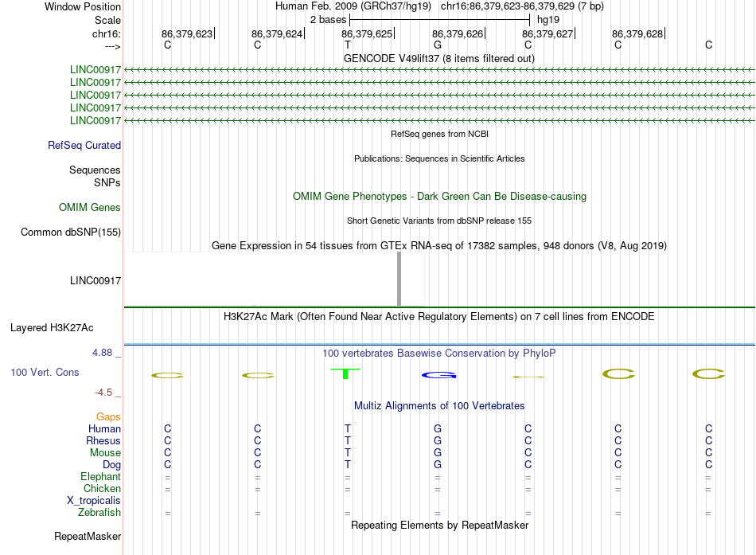This screenshot has height=555, width=756.
Task: Click the H3K27Ac Mark track title
Action: point(439,317)
